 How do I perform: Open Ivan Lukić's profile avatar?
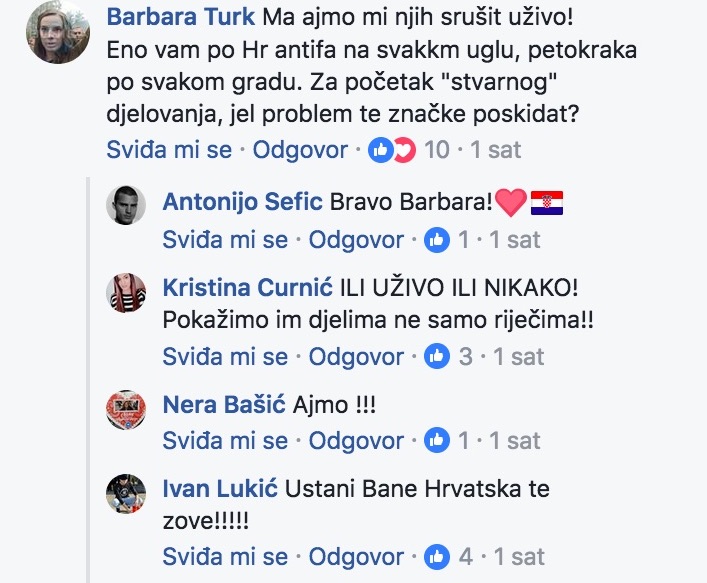(x=126, y=493)
